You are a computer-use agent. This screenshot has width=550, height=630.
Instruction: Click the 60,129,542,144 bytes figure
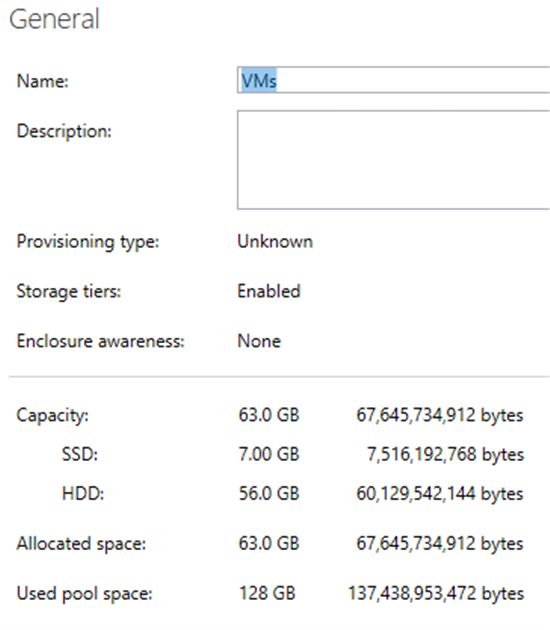point(440,493)
